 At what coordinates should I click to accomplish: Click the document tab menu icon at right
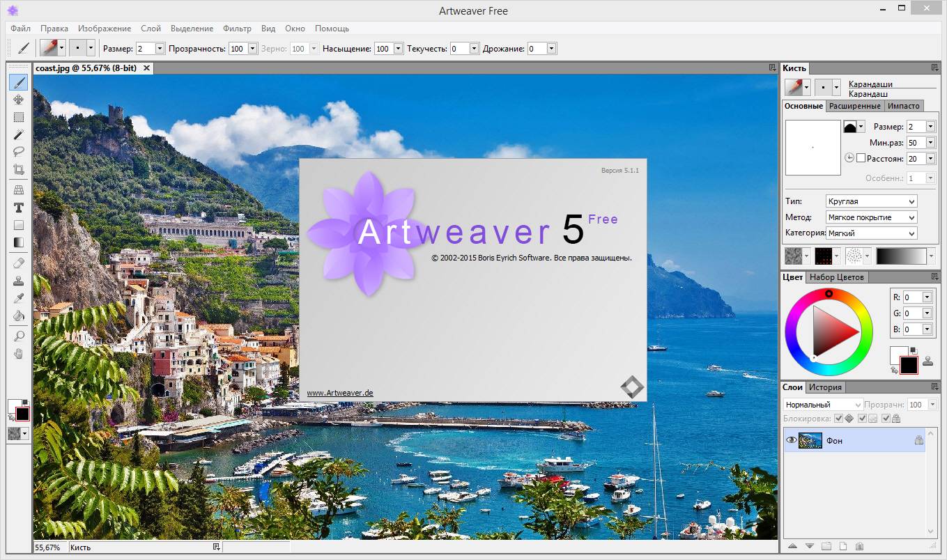click(772, 68)
